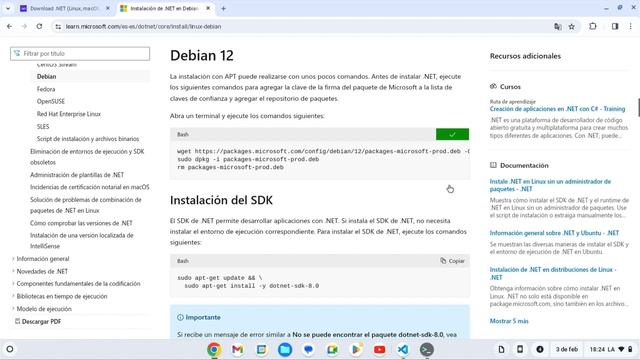The image size is (640, 360).
Task: Open OpenSUSE sidebar entry
Action: click(x=51, y=101)
